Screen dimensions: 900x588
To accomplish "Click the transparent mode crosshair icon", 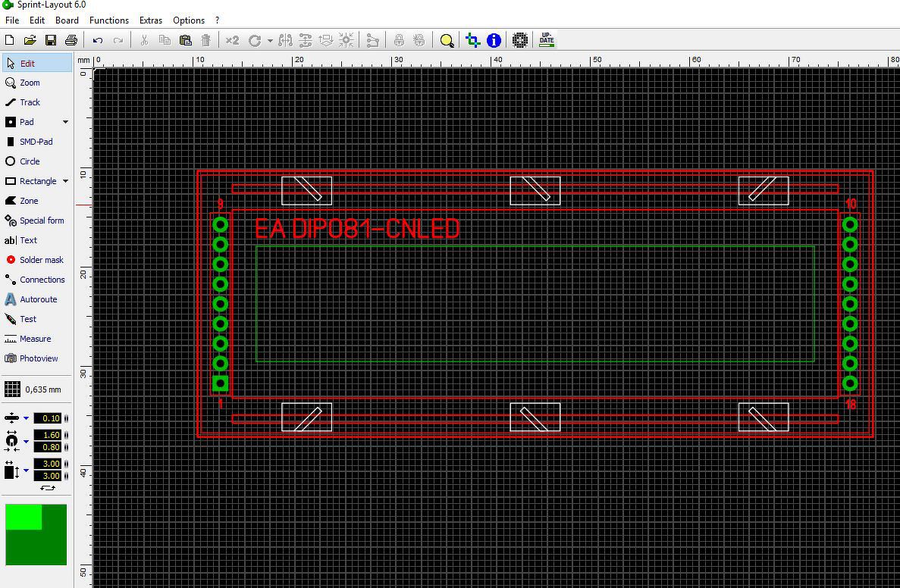I will coord(473,40).
